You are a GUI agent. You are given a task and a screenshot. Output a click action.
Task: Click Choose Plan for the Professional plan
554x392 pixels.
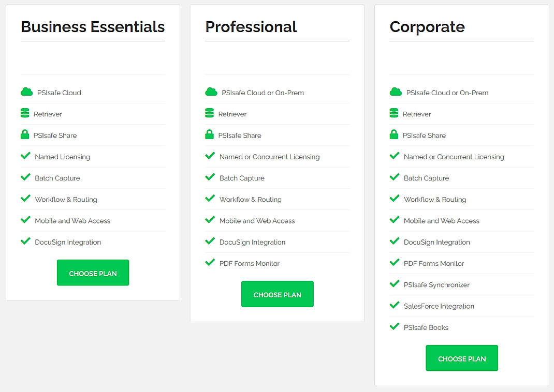point(277,293)
